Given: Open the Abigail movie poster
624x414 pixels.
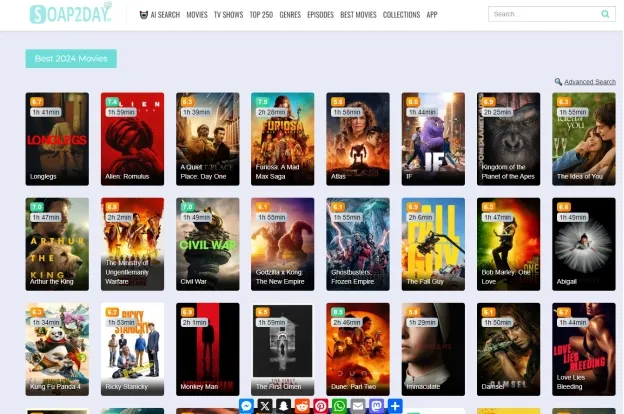Looking at the screenshot, I should pyautogui.click(x=584, y=244).
